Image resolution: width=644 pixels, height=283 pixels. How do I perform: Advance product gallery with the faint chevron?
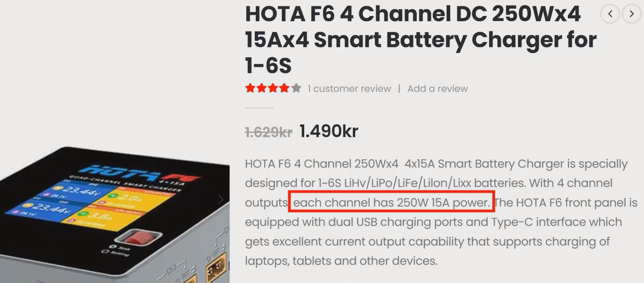click(x=220, y=199)
